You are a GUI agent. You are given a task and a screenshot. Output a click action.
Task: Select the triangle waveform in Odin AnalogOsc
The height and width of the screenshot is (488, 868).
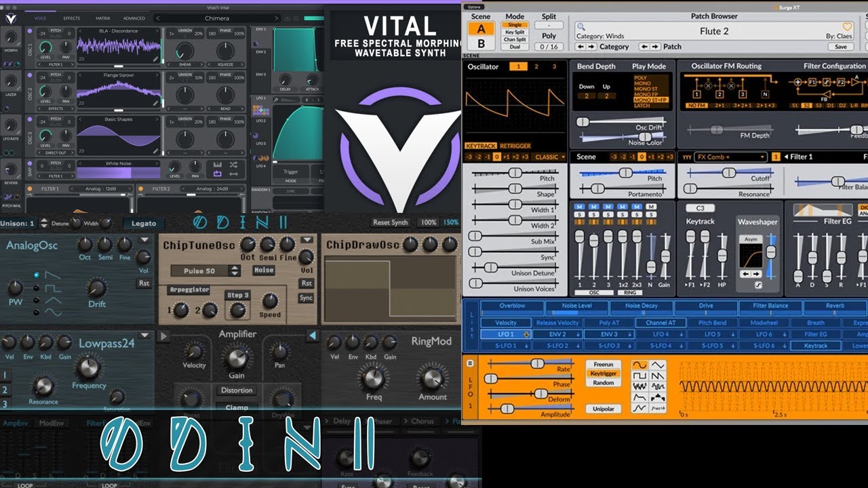pos(53,300)
